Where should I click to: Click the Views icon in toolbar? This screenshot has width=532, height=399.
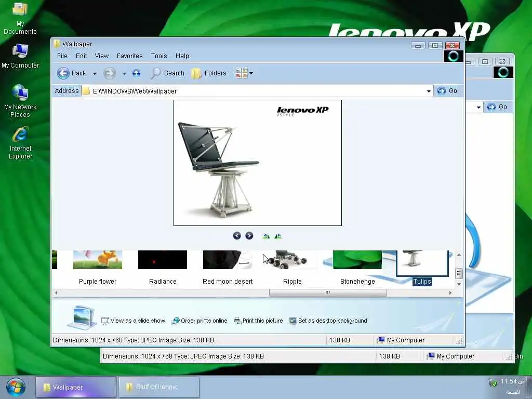[x=241, y=73]
